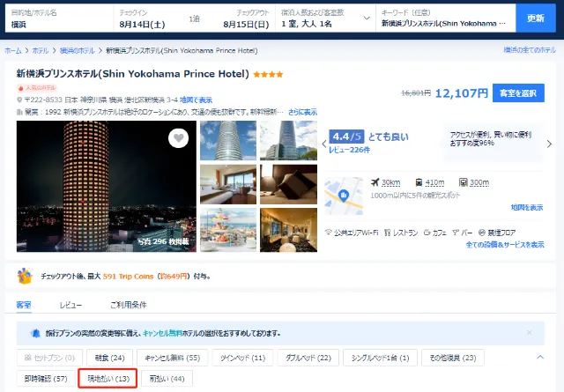Screen dimensions: 564x392
Task: Click the 人気のホテル badge
Action: coord(37,88)
